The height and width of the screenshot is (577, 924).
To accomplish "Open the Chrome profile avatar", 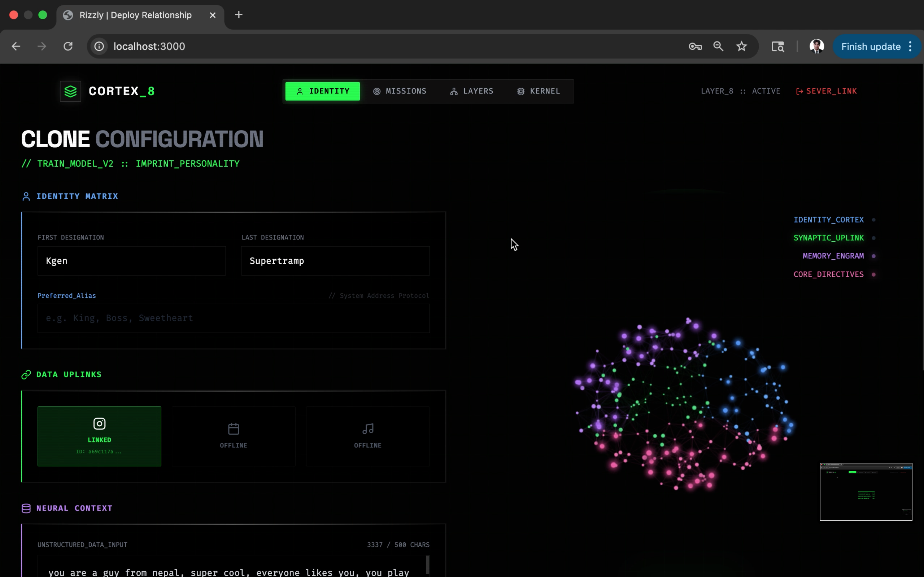I will 816,47.
